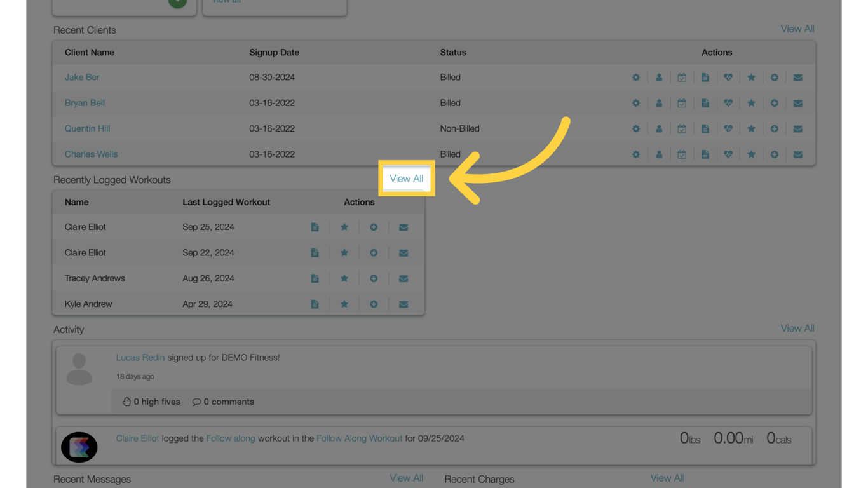Open Quentin Hill client link
The height and width of the screenshot is (488, 868).
tap(87, 128)
